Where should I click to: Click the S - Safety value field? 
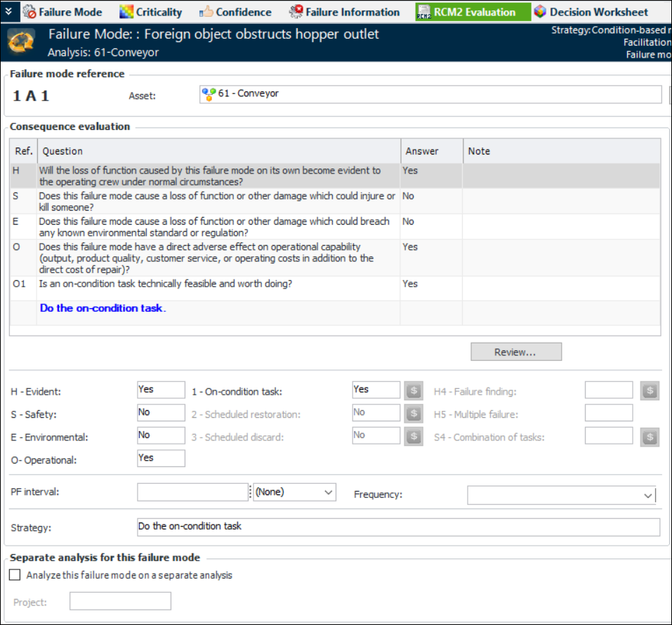coord(161,412)
